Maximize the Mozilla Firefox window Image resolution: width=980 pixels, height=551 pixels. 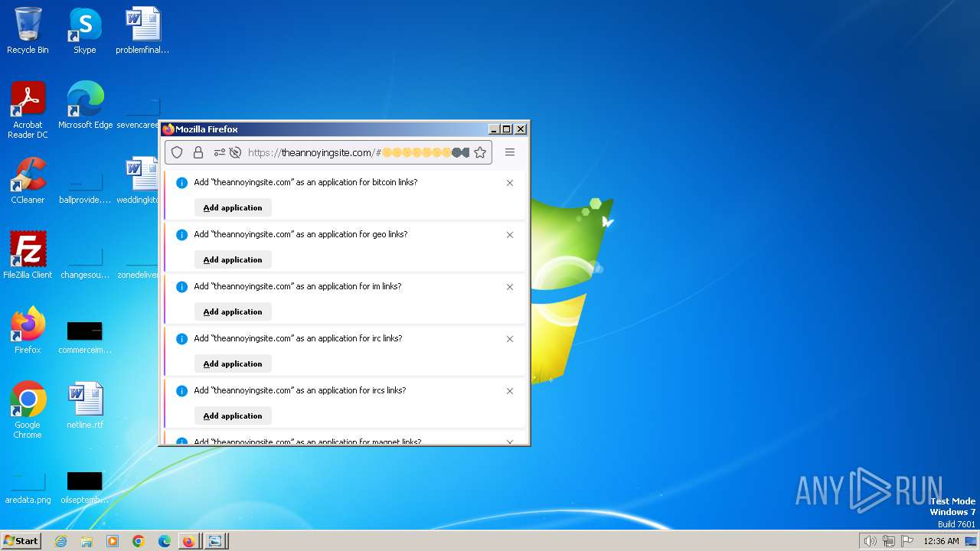point(507,129)
